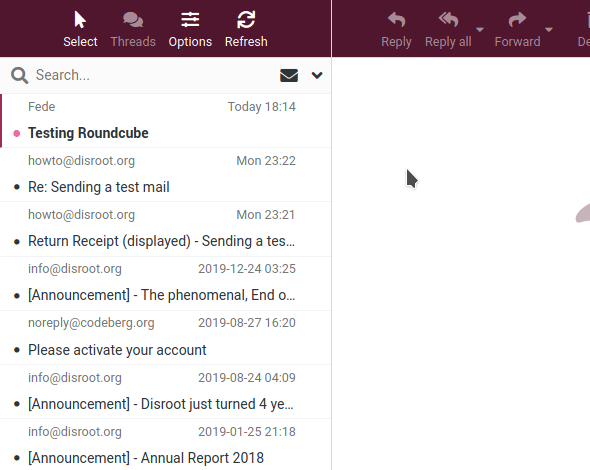This screenshot has width=590, height=470.
Task: Toggle the unread filter envelope icon
Action: tap(289, 75)
